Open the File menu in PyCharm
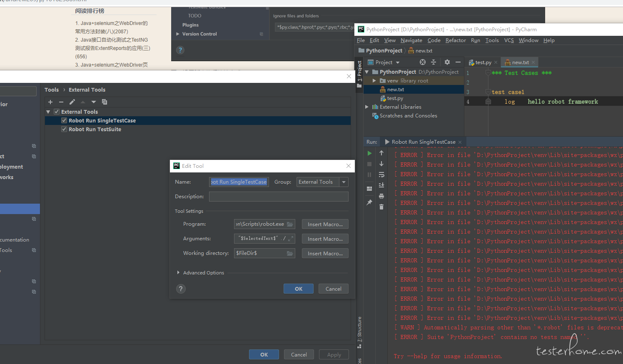The height and width of the screenshot is (364, 623). point(361,40)
